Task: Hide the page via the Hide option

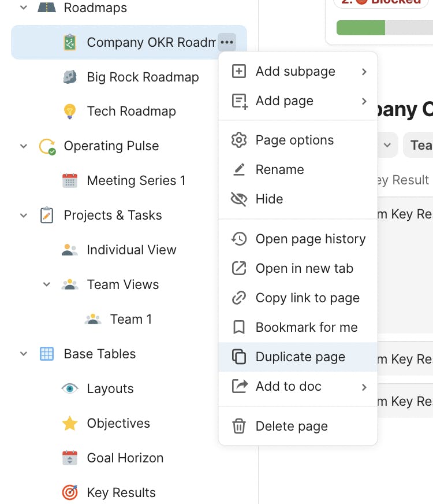Action: [269, 199]
